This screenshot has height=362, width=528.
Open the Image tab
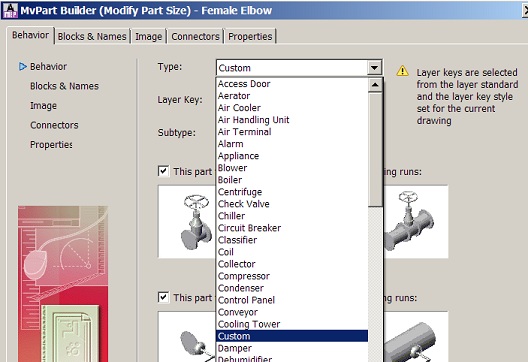click(148, 36)
